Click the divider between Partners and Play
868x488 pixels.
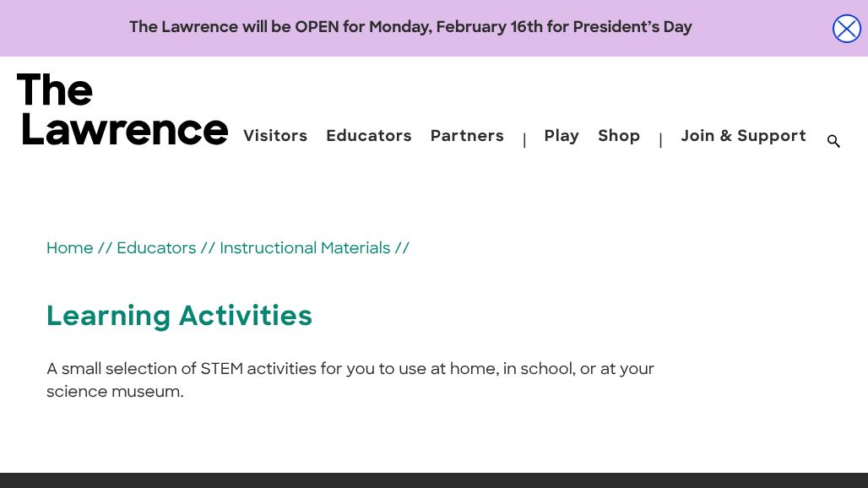(524, 140)
